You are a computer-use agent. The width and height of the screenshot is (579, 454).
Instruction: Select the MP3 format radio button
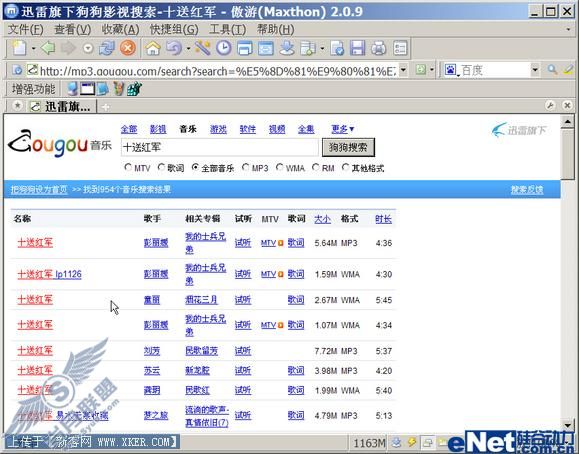point(245,167)
